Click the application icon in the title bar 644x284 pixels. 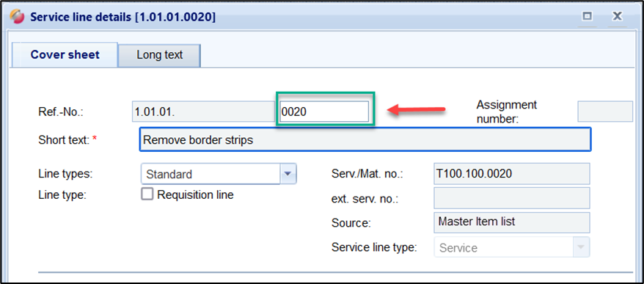click(18, 17)
